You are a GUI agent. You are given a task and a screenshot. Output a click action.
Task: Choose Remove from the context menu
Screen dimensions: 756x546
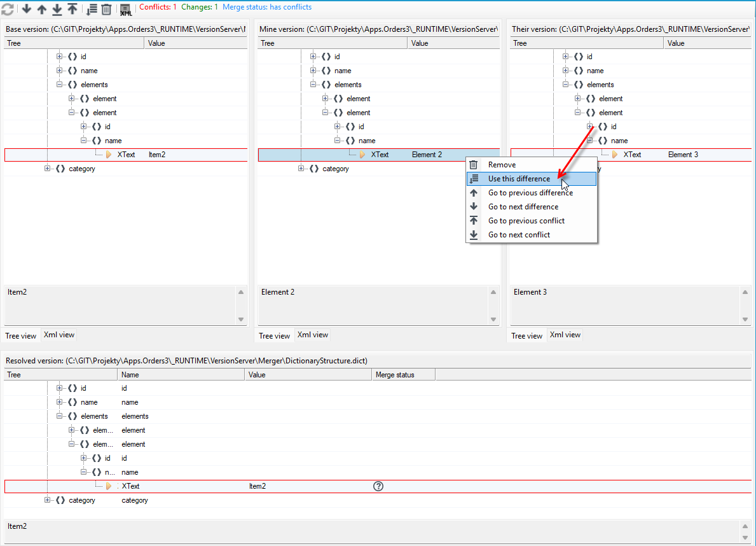coord(532,165)
